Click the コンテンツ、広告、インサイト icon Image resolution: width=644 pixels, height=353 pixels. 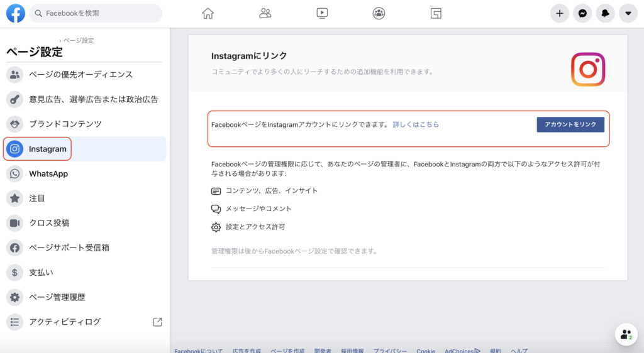216,191
